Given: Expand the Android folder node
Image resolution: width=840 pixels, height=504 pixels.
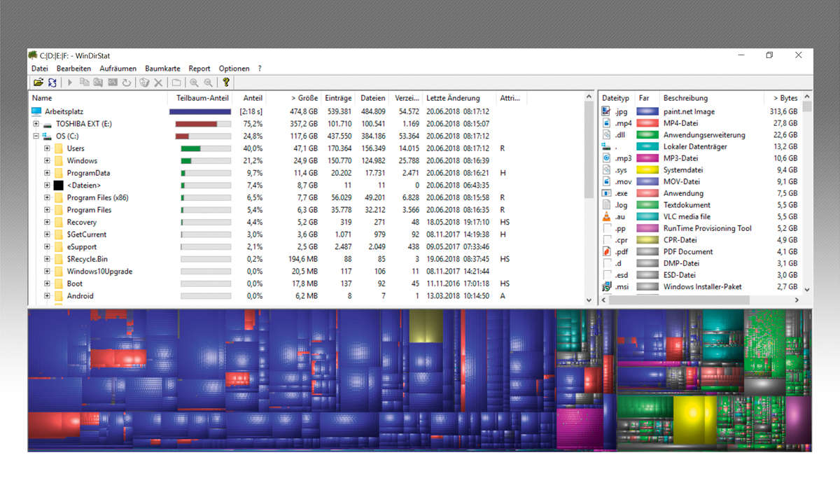Looking at the screenshot, I should point(47,296).
